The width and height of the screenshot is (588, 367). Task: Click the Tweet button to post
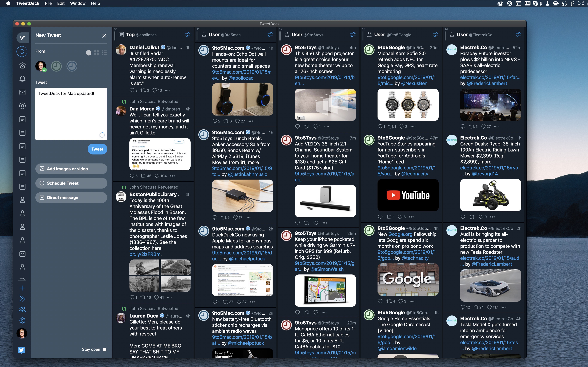pyautogui.click(x=97, y=149)
